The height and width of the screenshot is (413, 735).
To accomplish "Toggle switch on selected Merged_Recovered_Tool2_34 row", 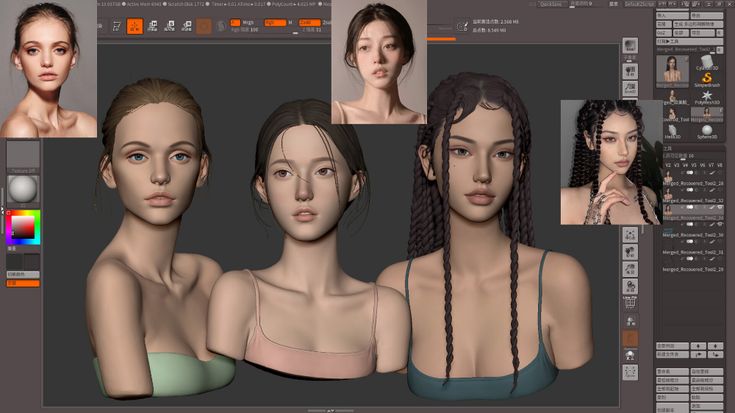I will [x=690, y=207].
